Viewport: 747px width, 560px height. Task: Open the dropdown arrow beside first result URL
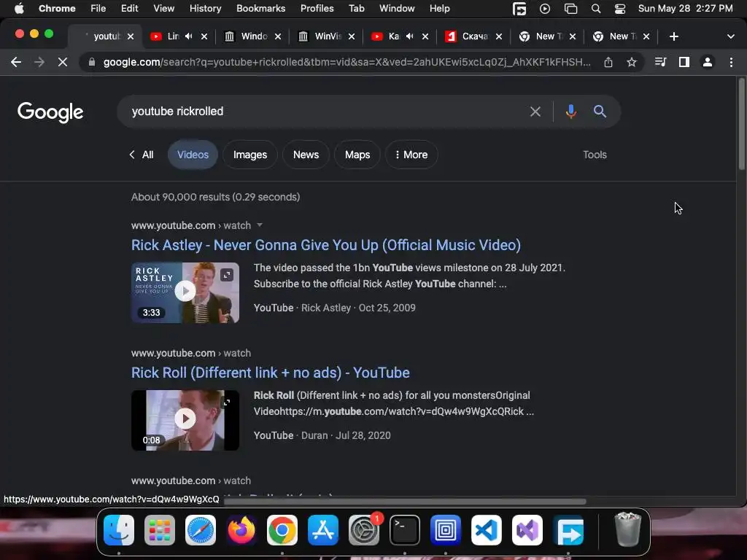click(x=260, y=225)
